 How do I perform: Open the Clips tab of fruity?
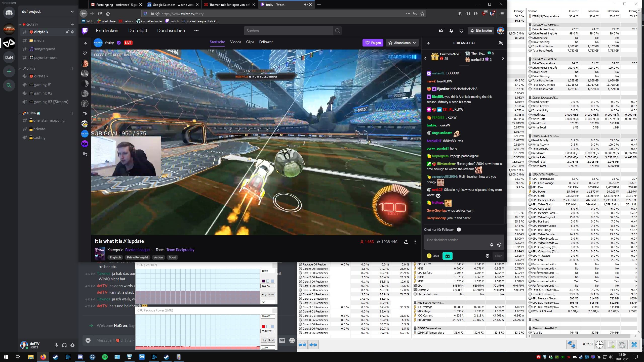click(x=250, y=42)
